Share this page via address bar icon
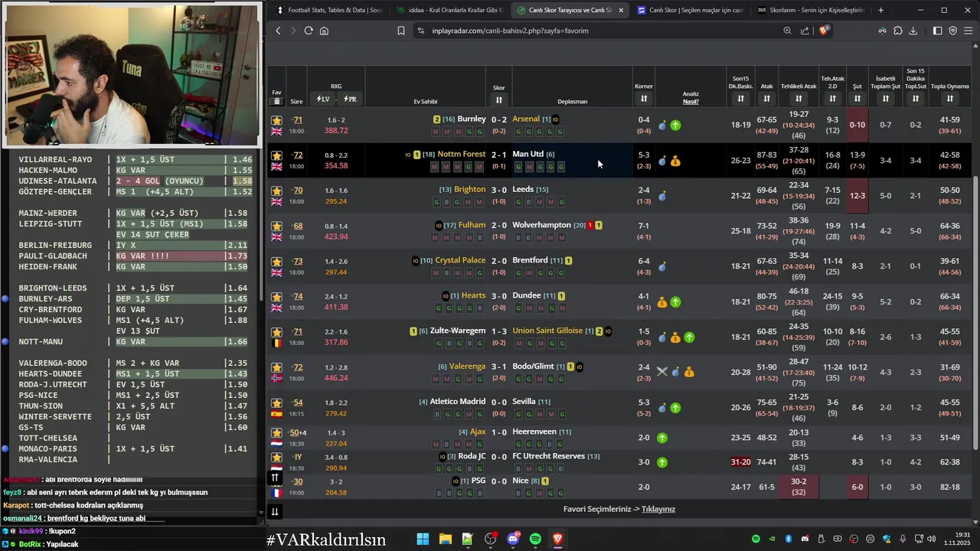This screenshot has height=551, width=980. pos(805,31)
